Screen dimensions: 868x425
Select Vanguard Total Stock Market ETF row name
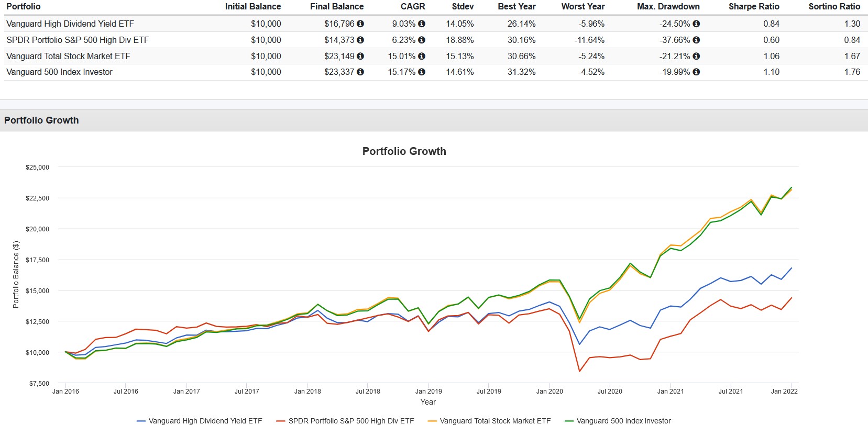tap(68, 56)
